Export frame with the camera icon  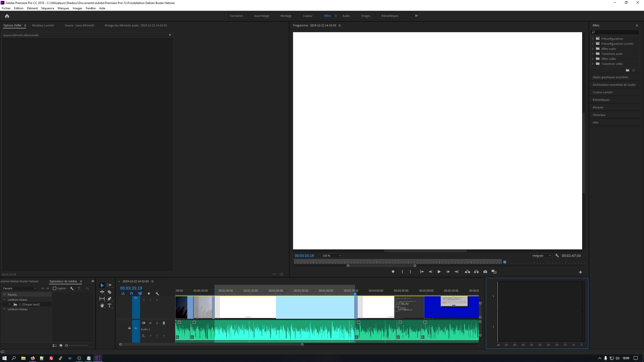point(485,272)
